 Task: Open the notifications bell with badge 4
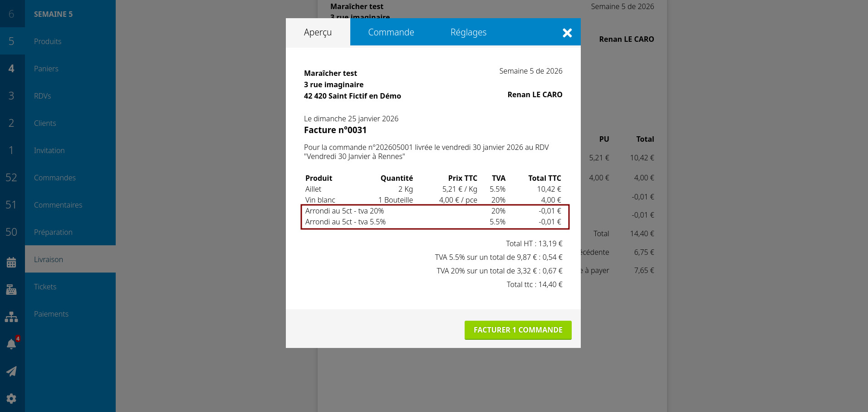tap(11, 344)
